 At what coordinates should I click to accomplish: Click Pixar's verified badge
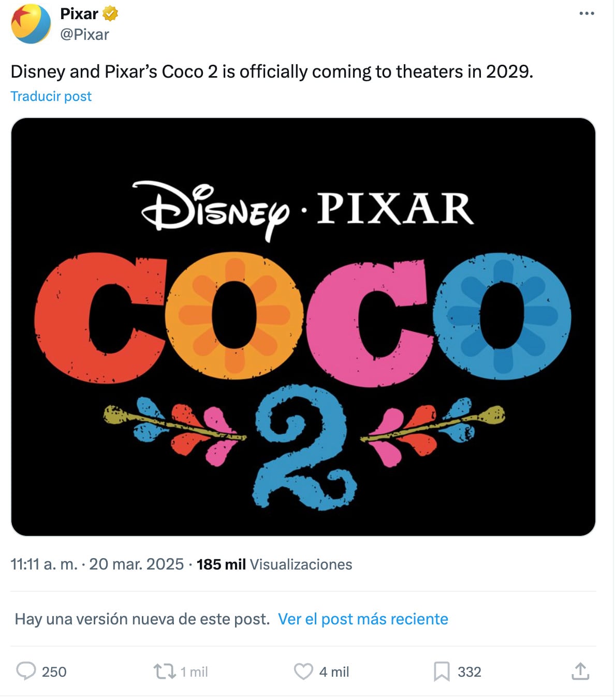coord(109,14)
